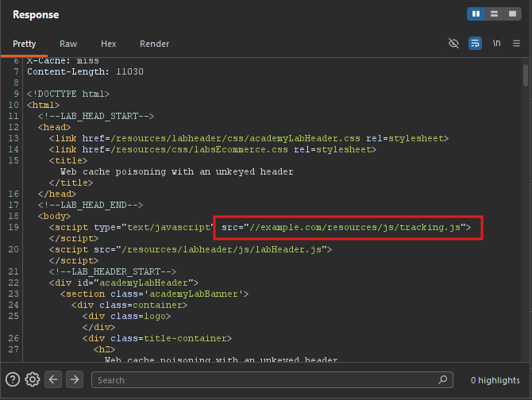Toggle line wrapping icon
Image resolution: width=532 pixels, height=400 pixels.
pos(475,44)
